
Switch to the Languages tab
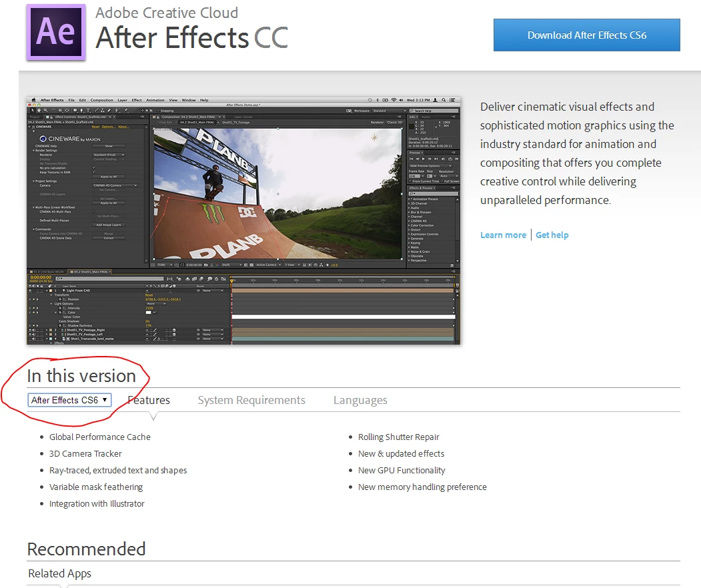(360, 401)
